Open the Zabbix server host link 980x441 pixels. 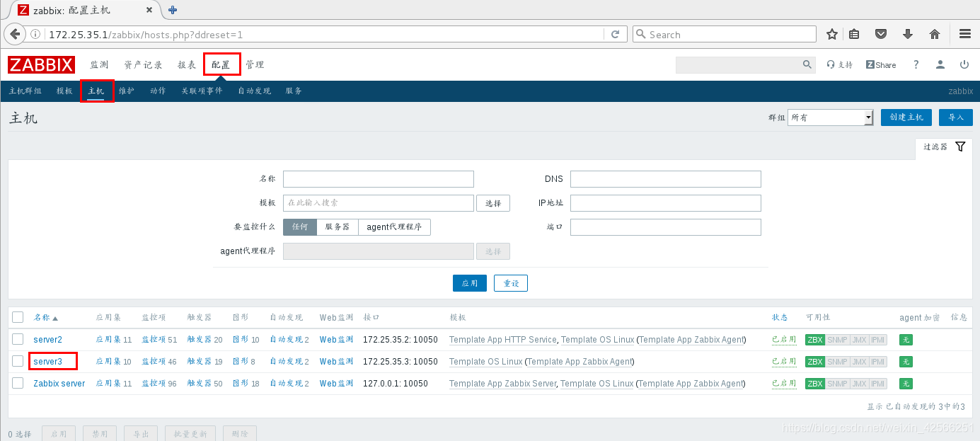pos(59,384)
